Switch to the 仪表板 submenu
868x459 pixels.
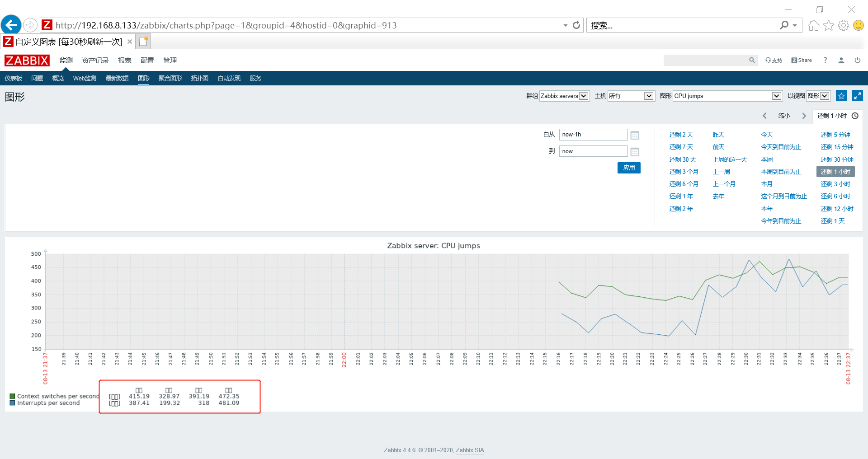(x=14, y=78)
